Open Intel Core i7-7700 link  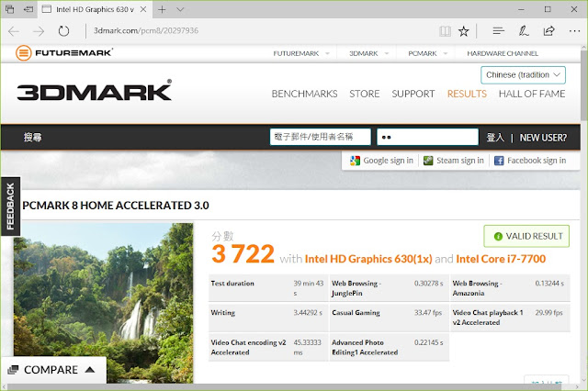pyautogui.click(x=501, y=259)
